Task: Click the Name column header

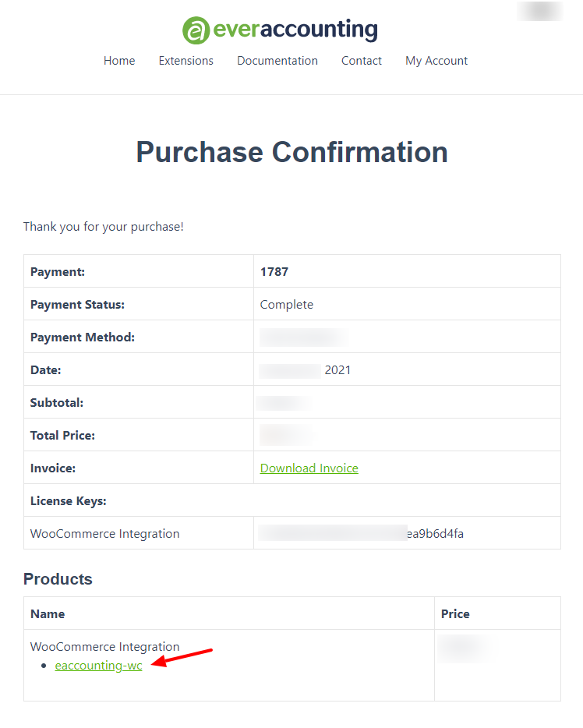Action: coord(48,613)
